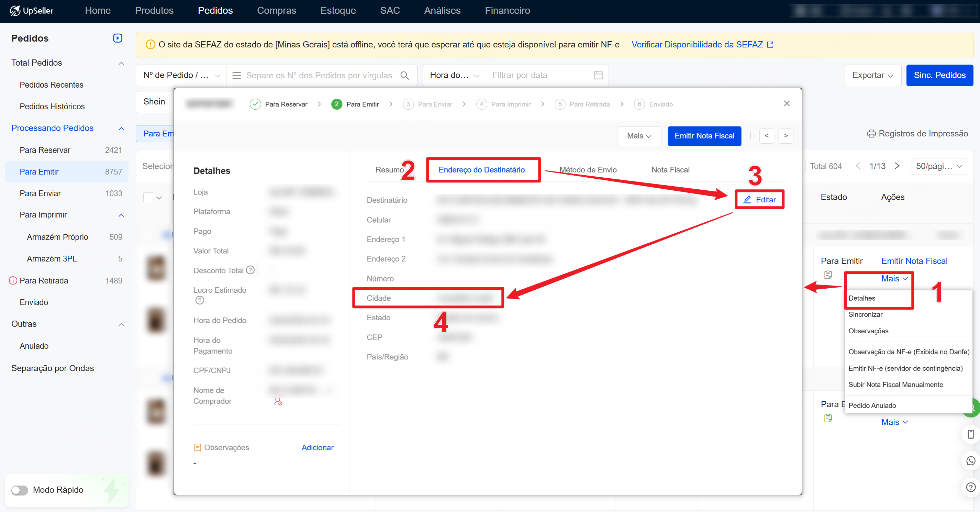Click the play icon beside Pedidos heading
The width and height of the screenshot is (980, 512).
(x=118, y=38)
